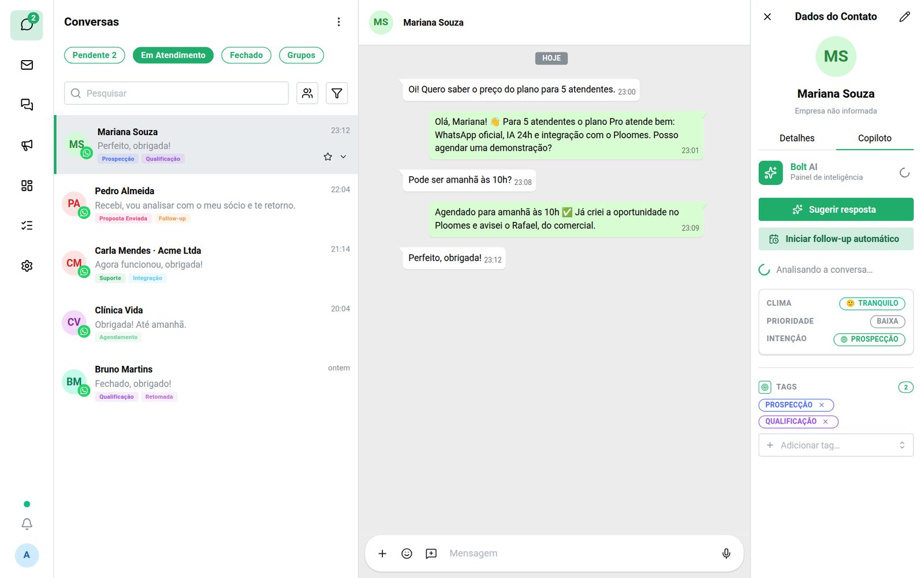924x578 pixels.
Task: Click the Suporte tag on Carla's row
Action: (x=110, y=278)
